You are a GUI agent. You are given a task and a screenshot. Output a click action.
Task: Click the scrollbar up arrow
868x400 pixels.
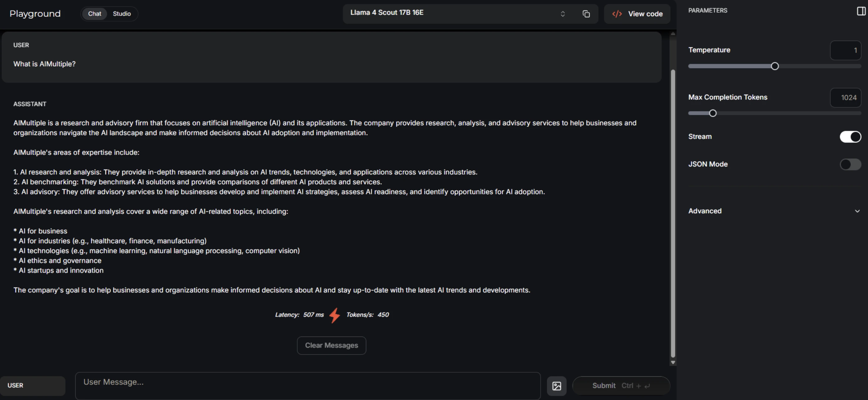pyautogui.click(x=673, y=34)
